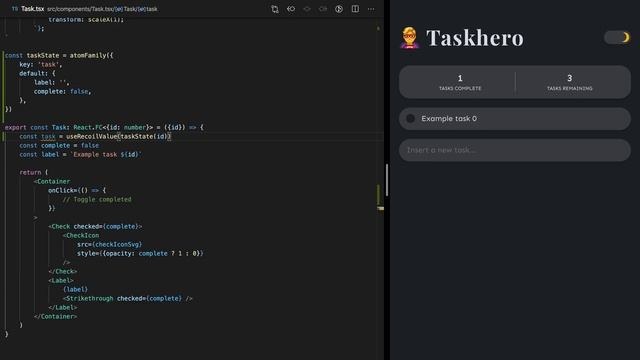Viewport: 640px width, 360px height.
Task: Go to previous change arrow icon
Action: [291, 9]
